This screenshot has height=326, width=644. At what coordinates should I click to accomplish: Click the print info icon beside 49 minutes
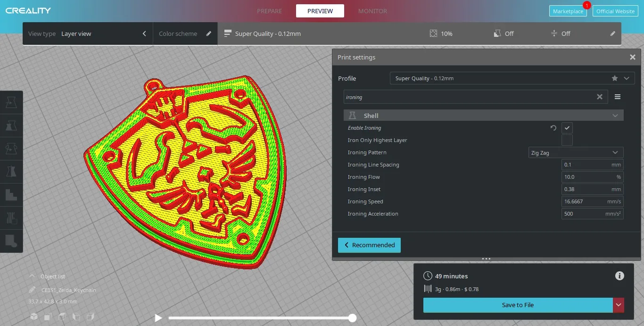click(620, 276)
